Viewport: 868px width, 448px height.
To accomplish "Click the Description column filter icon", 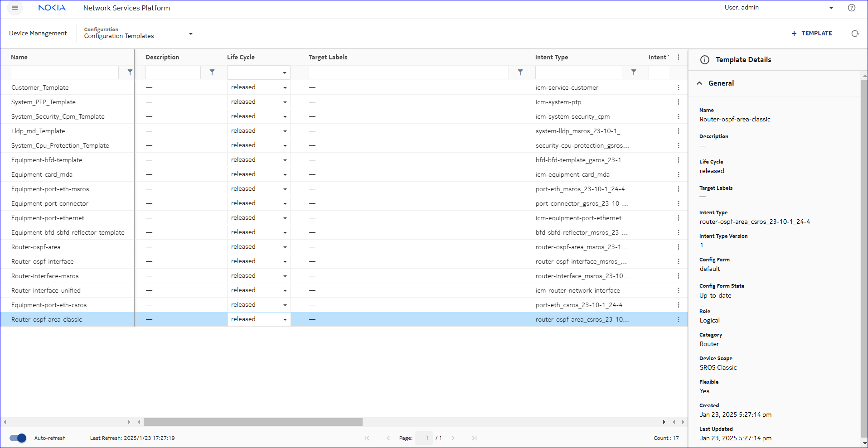I will 212,72.
